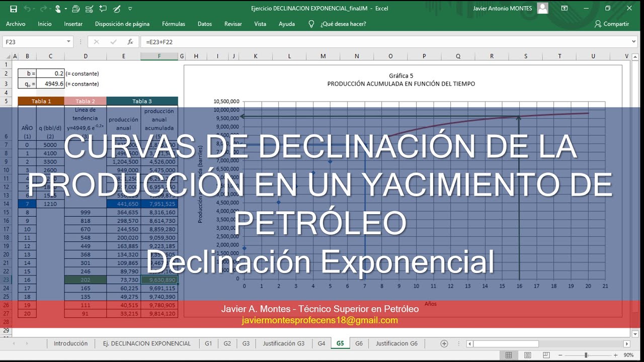This screenshot has width=644, height=362.
Task: Add a new sheet with plus icon
Action: (x=444, y=343)
